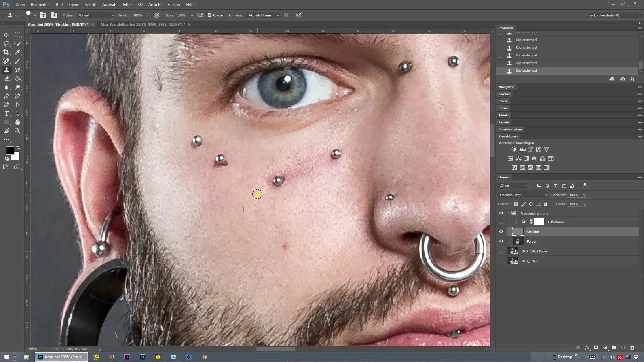
Task: Hide the Struktur layer
Action: 501,232
